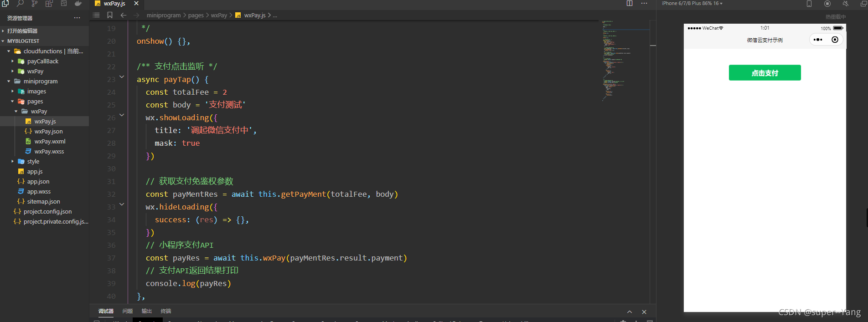Open the Extensions icon in the activity bar

pyautogui.click(x=49, y=3)
